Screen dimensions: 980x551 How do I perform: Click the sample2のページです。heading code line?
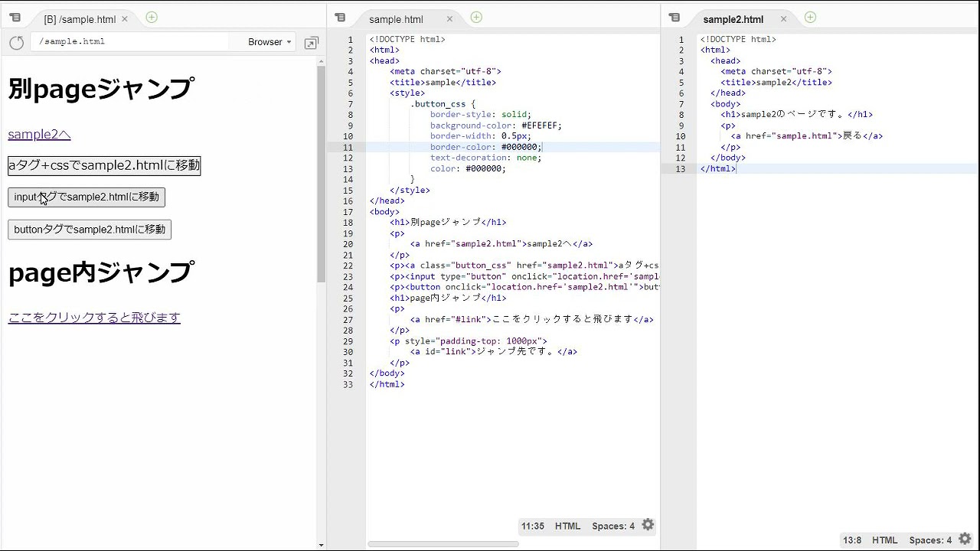pyautogui.click(x=796, y=115)
